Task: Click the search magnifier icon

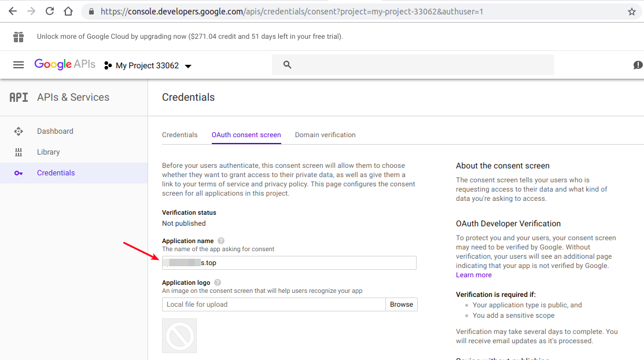Action: (x=287, y=64)
